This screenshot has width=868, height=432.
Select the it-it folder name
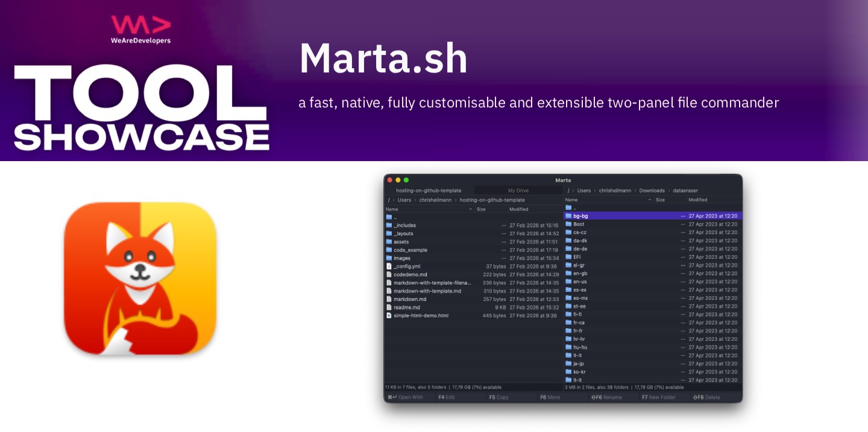[577, 355]
